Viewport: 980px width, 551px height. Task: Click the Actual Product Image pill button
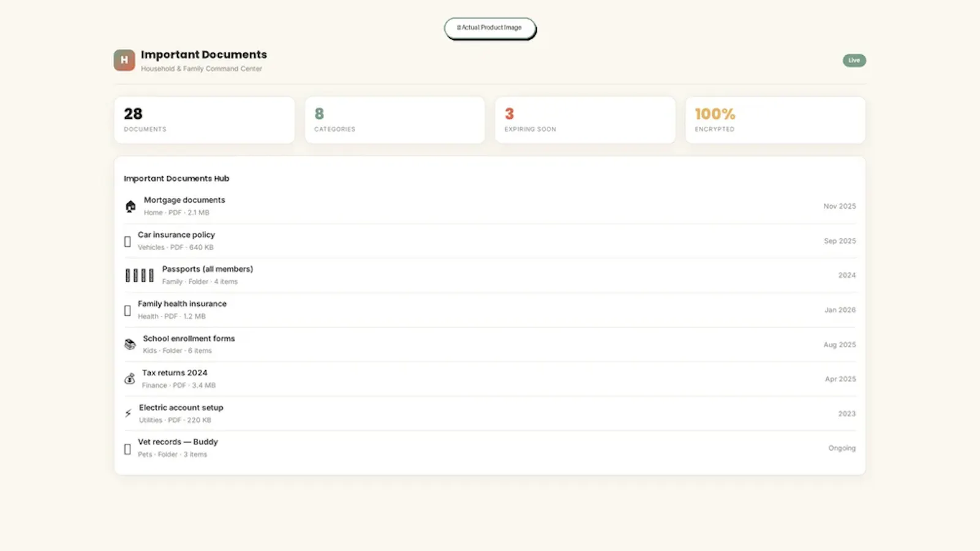(x=490, y=28)
